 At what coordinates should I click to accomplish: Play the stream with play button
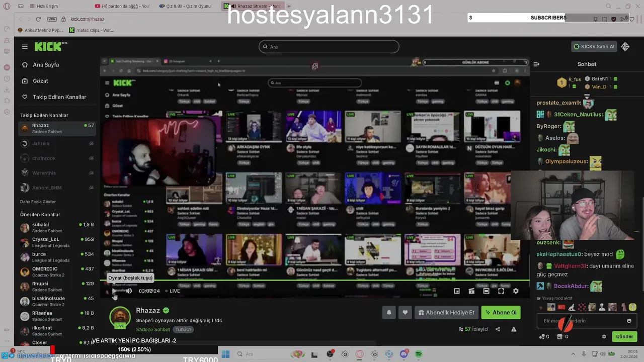tap(114, 291)
